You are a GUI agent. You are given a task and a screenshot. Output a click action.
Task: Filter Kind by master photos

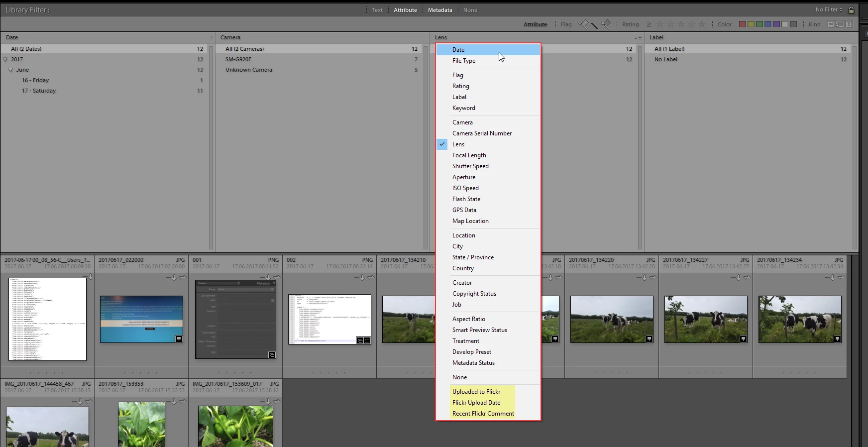point(831,24)
